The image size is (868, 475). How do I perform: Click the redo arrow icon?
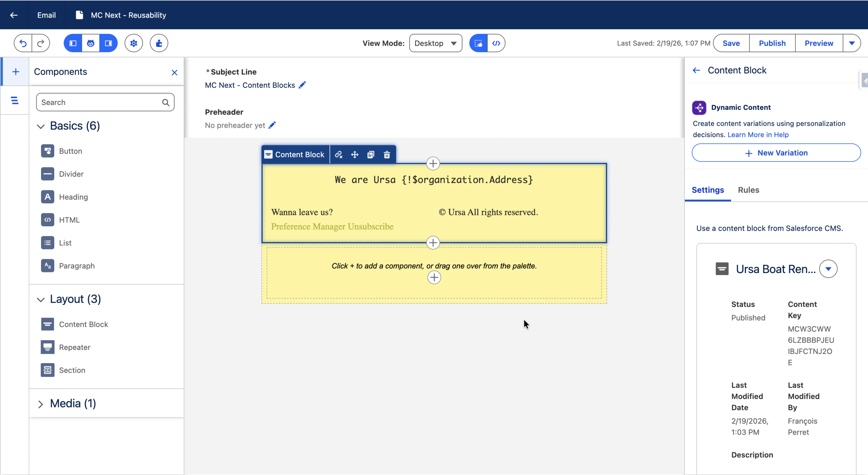click(x=41, y=43)
